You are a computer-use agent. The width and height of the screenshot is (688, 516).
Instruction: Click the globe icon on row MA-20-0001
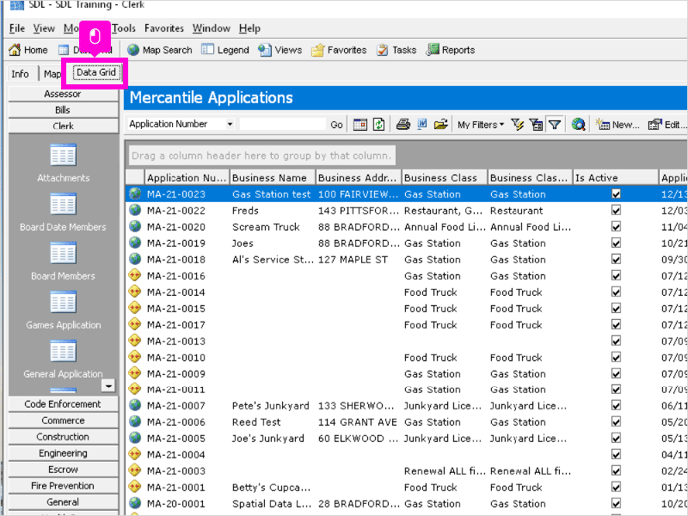pyautogui.click(x=135, y=503)
